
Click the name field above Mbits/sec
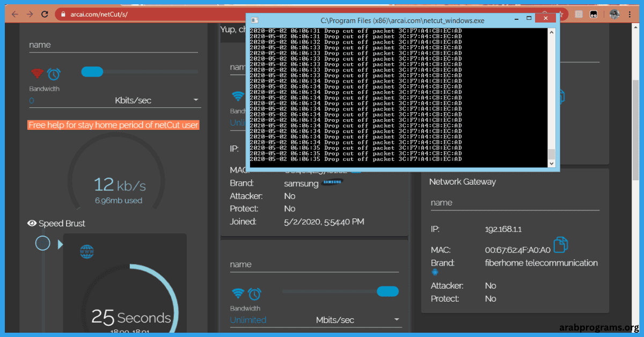(x=314, y=265)
